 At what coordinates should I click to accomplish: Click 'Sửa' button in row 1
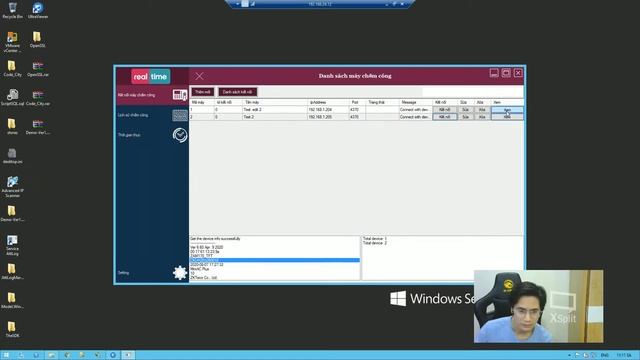465,110
